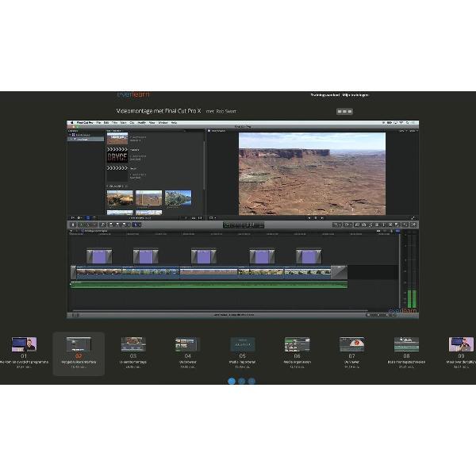Select the BRYCE project thumbnail

coord(117,157)
